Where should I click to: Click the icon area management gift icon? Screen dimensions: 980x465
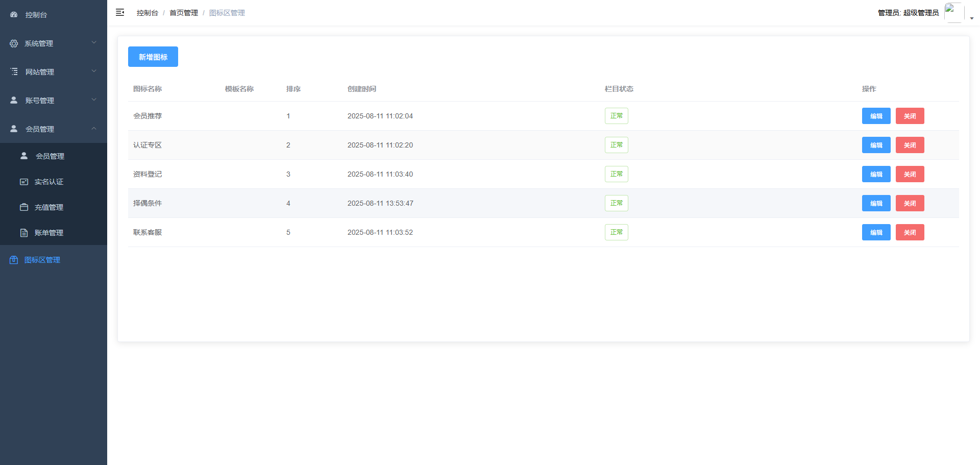(14, 260)
